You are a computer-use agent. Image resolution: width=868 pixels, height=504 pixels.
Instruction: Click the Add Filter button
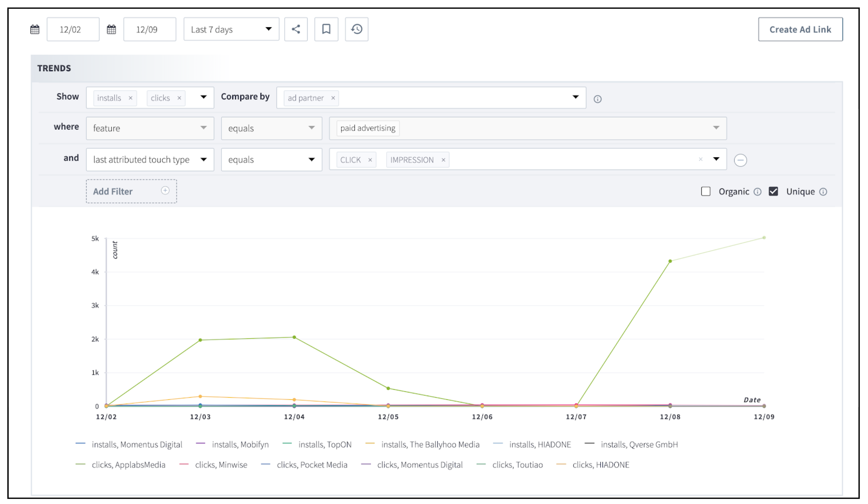[132, 192]
